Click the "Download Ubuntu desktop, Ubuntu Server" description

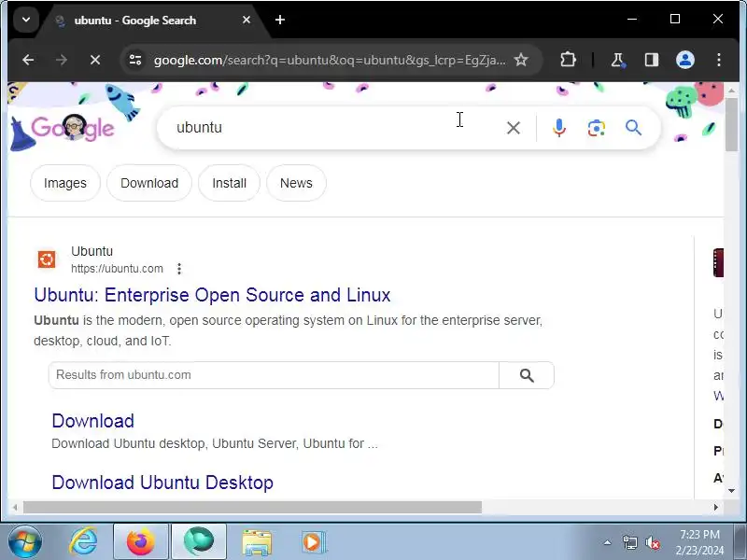215,444
